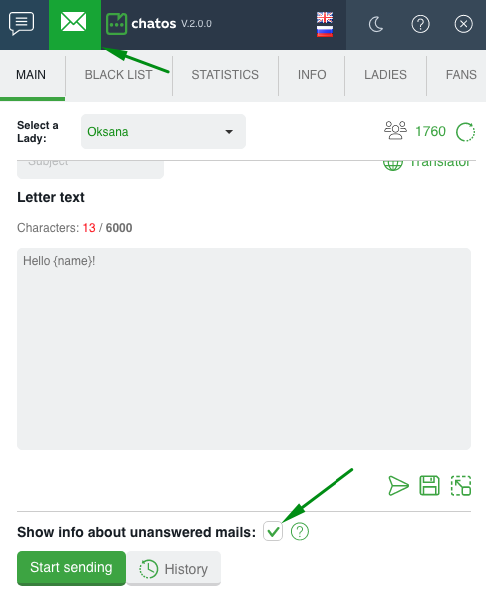Enable dark mode moon icon
The image size is (486, 592).
pos(376,25)
